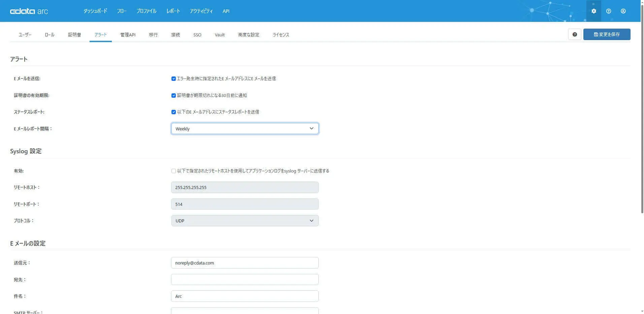Open the レポート menu
The image size is (644, 314).
pyautogui.click(x=173, y=11)
